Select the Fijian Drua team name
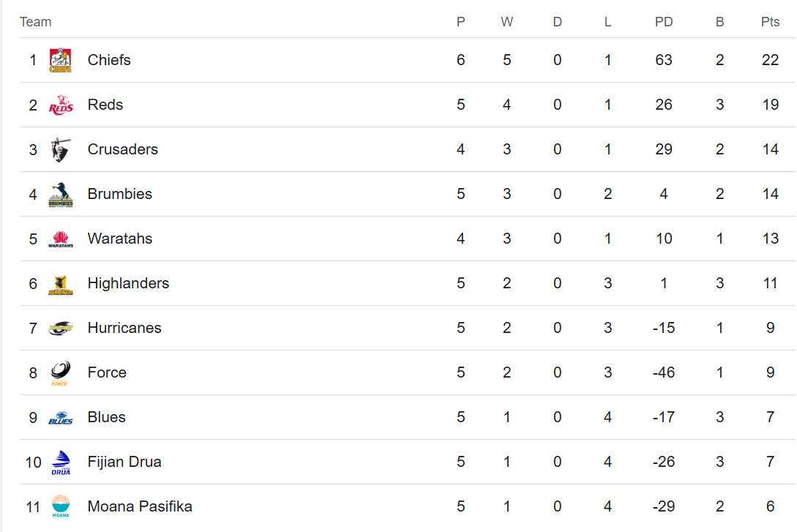Image resolution: width=797 pixels, height=532 pixels. (124, 462)
